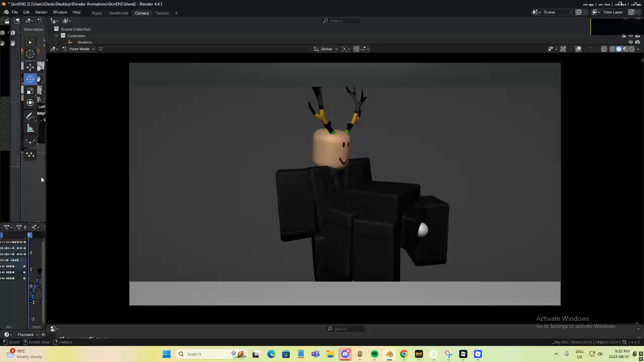Add a new workspace tab

pos(176,13)
